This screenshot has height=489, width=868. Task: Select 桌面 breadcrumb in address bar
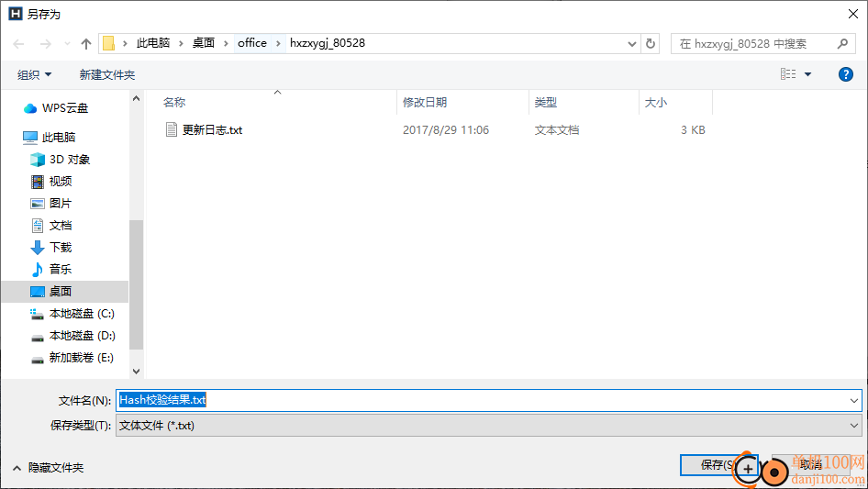click(x=203, y=43)
